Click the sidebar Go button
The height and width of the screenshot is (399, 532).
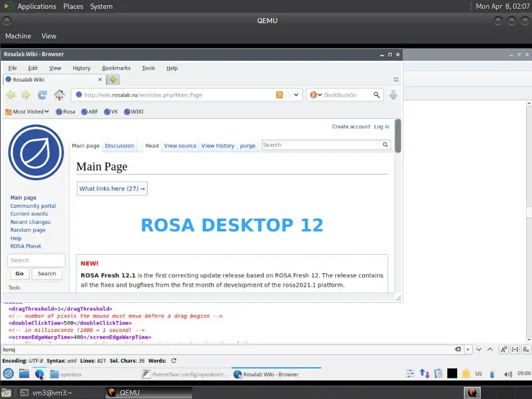coord(20,274)
